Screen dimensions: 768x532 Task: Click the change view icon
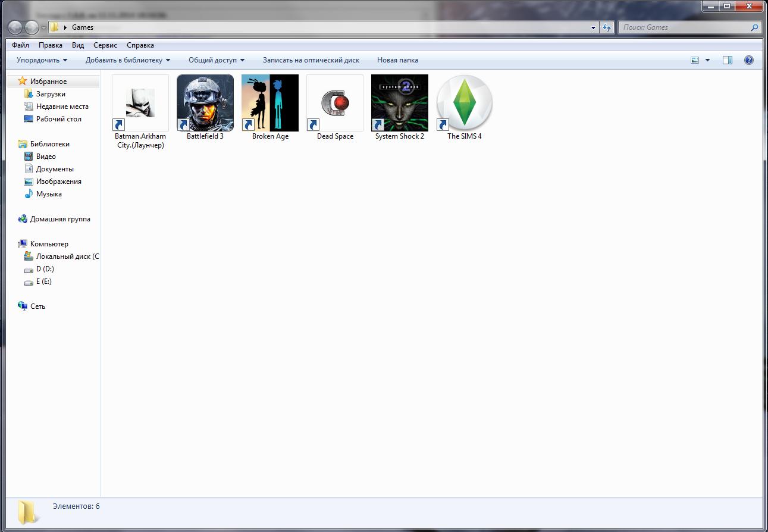[x=695, y=60]
